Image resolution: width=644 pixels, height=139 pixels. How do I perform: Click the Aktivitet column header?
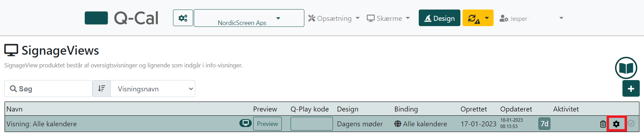[566, 109]
